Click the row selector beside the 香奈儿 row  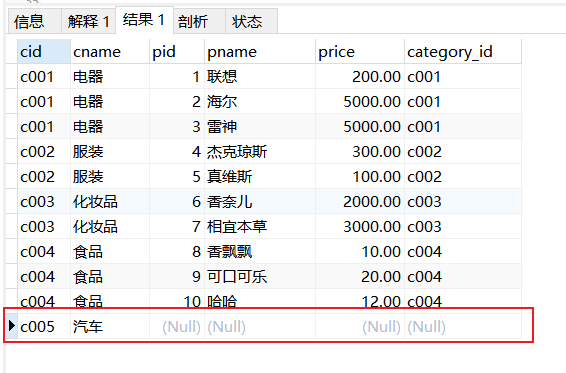pos(12,201)
